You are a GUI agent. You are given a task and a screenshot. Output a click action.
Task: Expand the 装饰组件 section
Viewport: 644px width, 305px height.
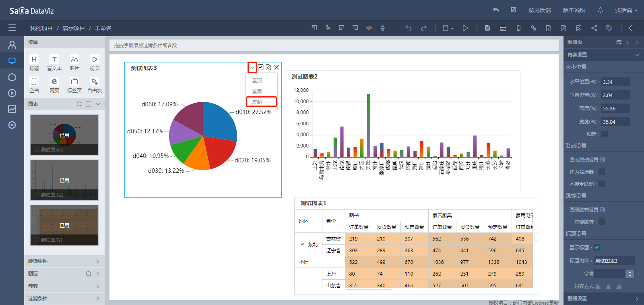98,261
